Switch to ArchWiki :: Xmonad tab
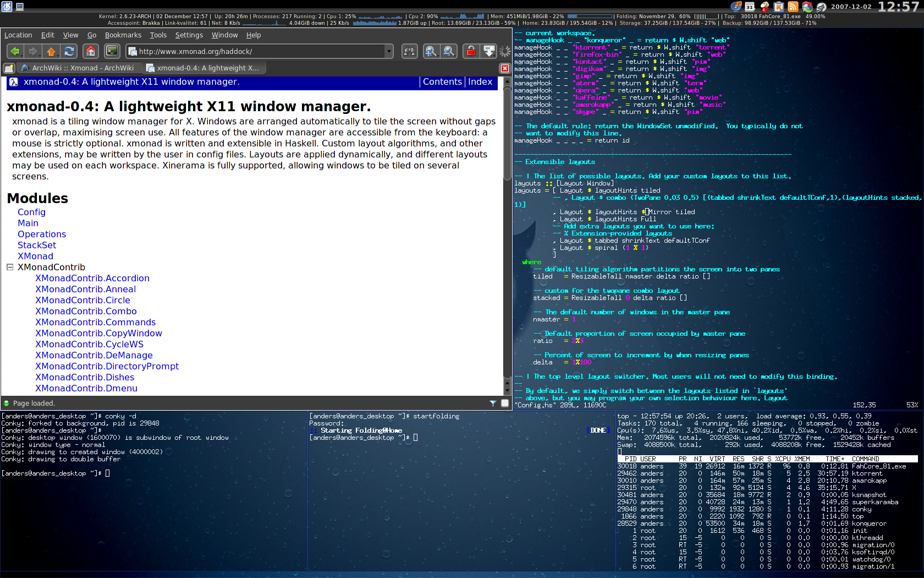 (x=78, y=68)
